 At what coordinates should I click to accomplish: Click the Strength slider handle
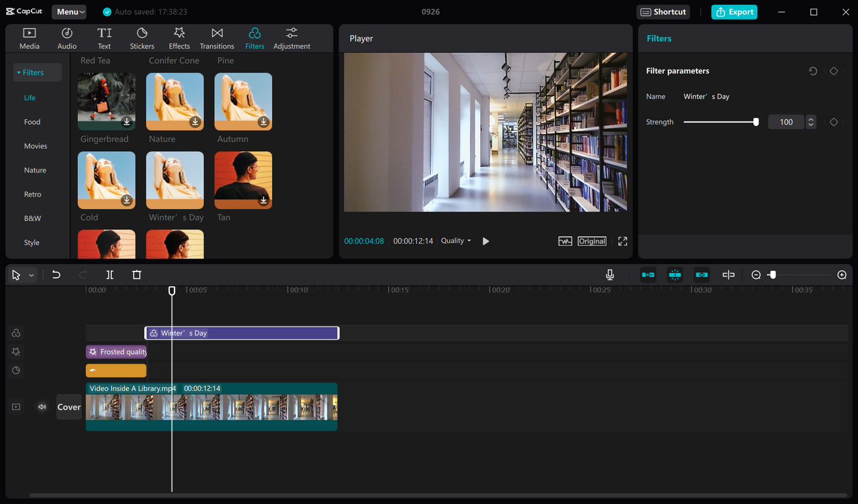756,122
